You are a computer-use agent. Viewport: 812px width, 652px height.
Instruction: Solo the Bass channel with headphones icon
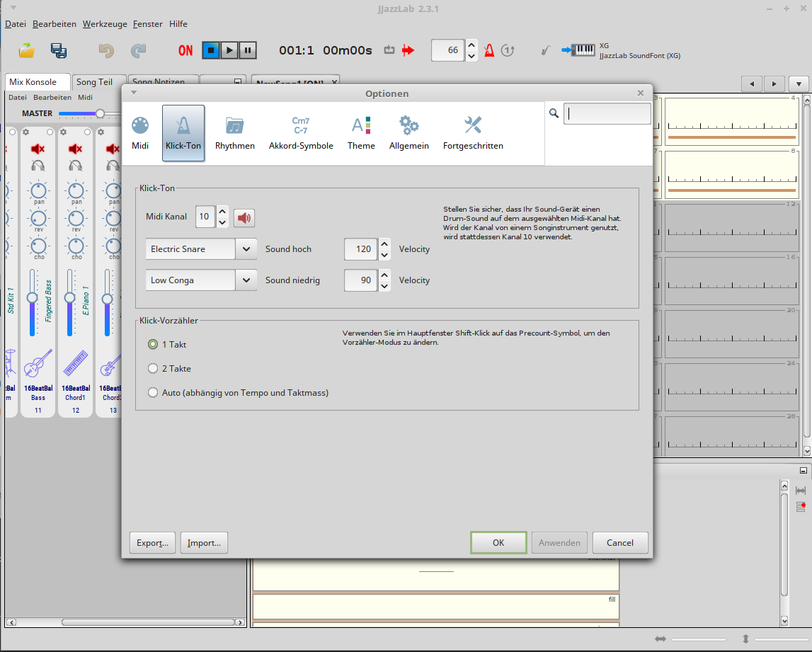38,166
